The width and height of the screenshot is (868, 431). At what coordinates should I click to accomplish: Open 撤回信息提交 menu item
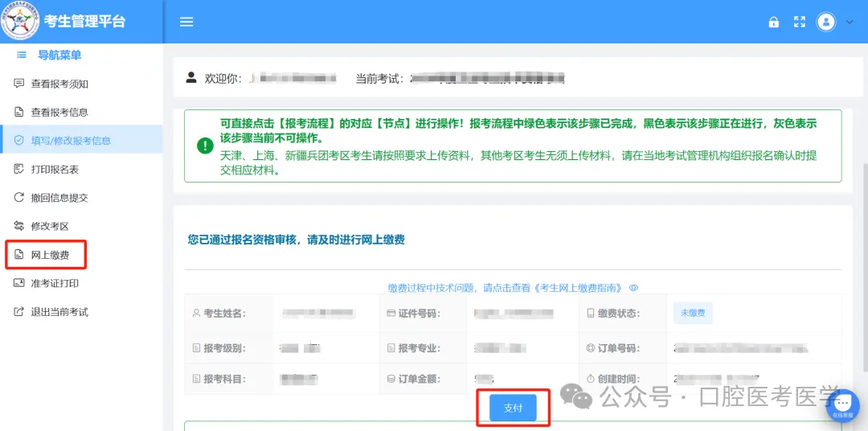click(81, 197)
